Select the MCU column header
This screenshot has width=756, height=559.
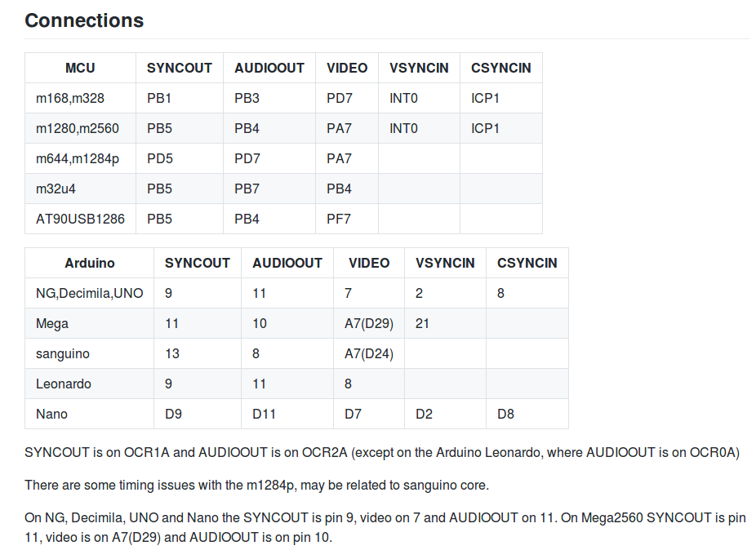coord(80,68)
